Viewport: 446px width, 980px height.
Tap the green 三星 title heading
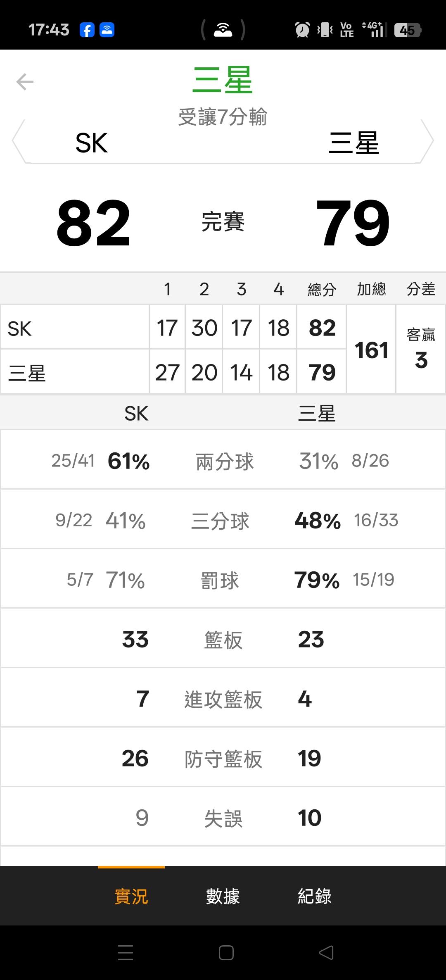(x=223, y=80)
